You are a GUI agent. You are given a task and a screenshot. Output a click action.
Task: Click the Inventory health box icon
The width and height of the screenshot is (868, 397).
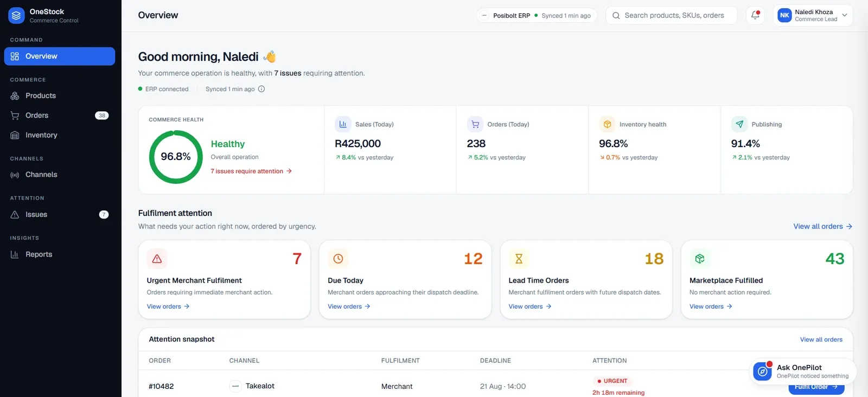click(x=607, y=124)
